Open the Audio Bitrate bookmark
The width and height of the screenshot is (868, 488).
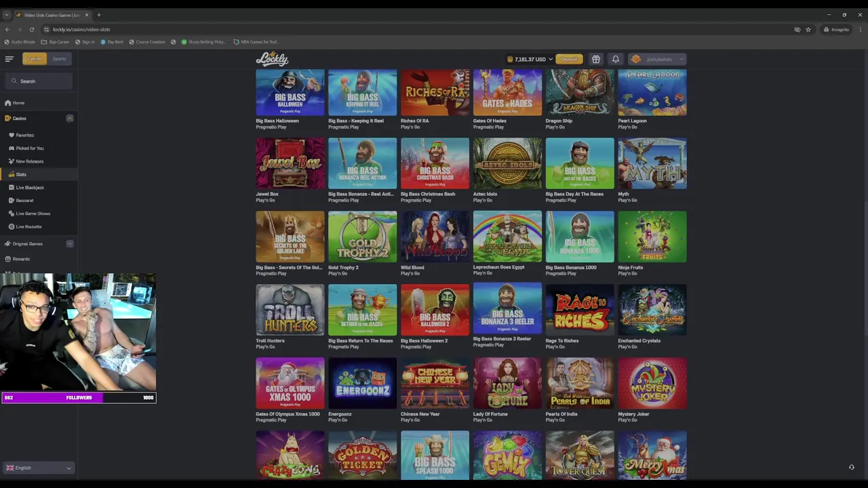(x=20, y=42)
